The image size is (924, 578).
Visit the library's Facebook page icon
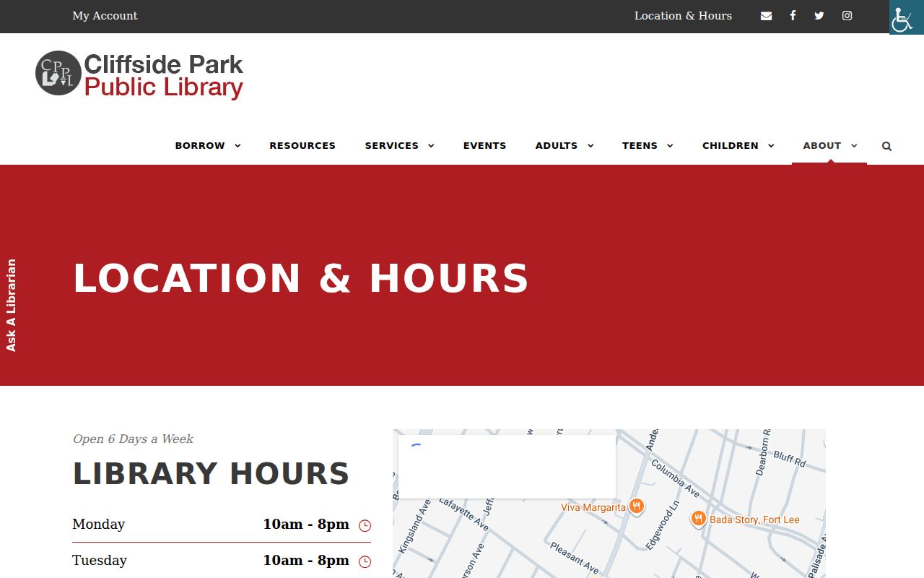click(793, 16)
